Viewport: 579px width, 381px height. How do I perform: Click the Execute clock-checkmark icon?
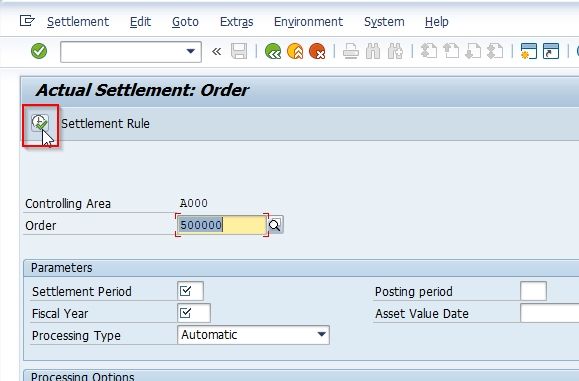(40, 123)
